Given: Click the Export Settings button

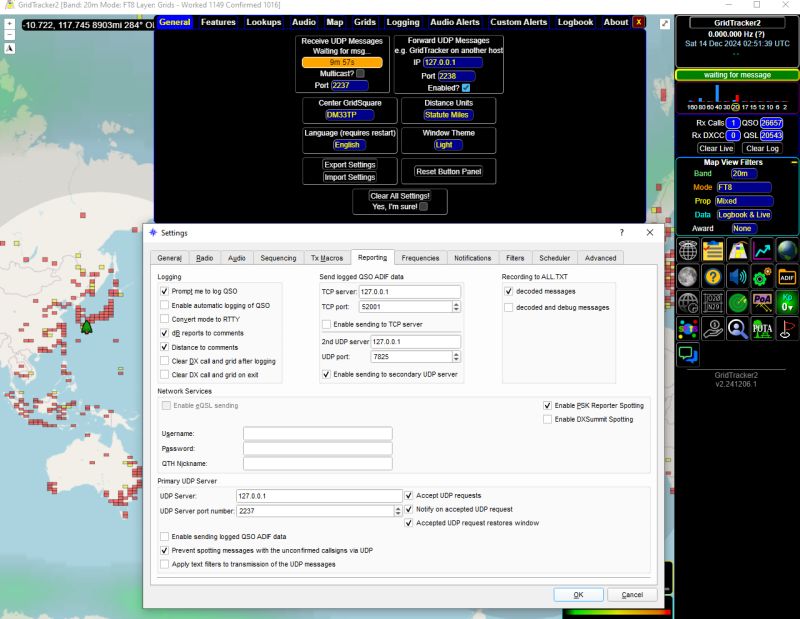Looking at the screenshot, I should 349,164.
